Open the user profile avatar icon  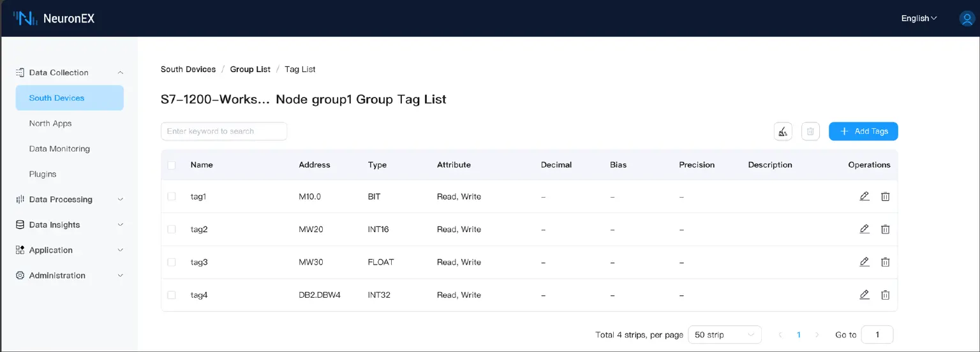click(x=967, y=18)
